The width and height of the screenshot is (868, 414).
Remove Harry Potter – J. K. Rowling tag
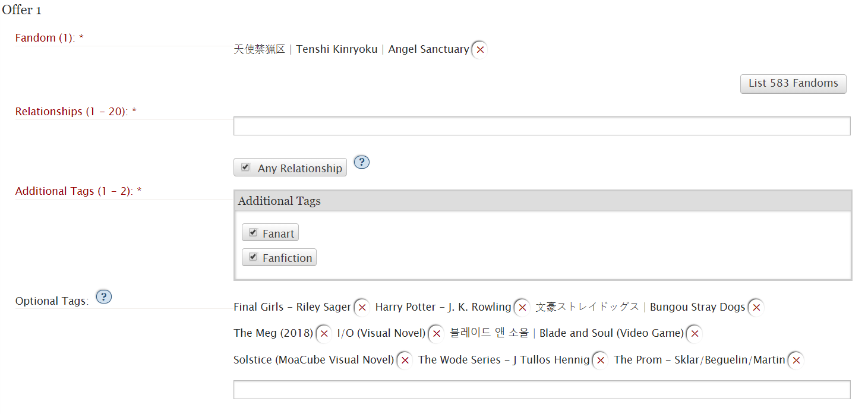click(x=522, y=308)
